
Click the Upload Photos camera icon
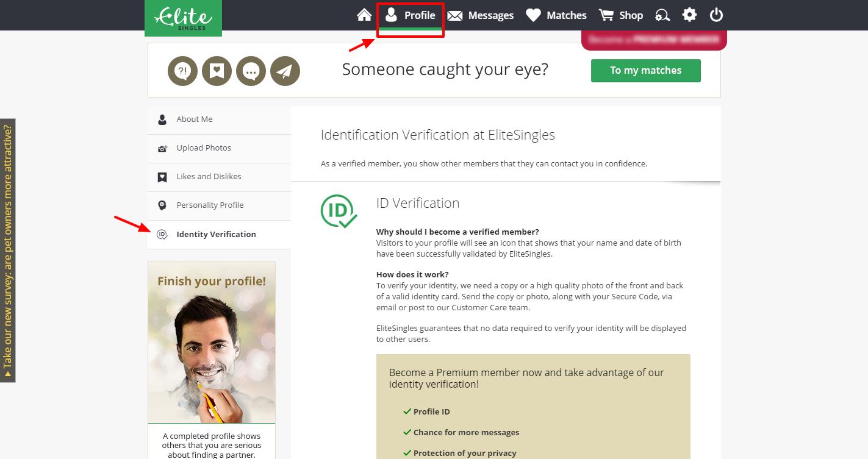point(162,148)
